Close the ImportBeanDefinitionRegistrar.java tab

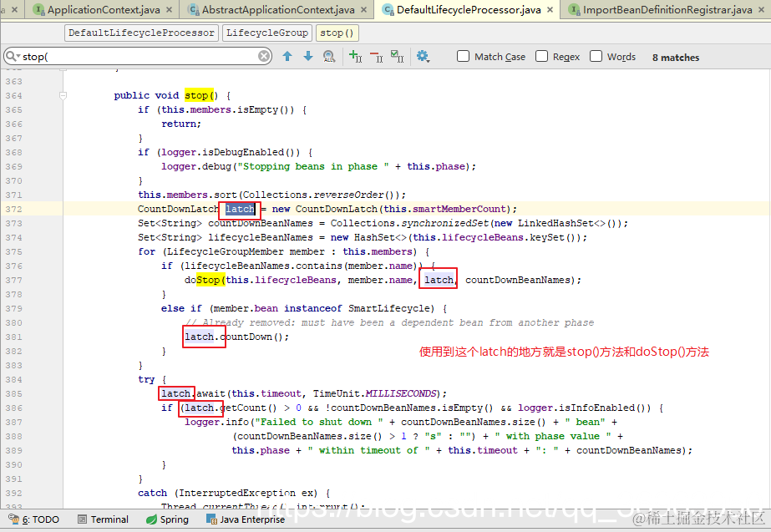(x=761, y=9)
